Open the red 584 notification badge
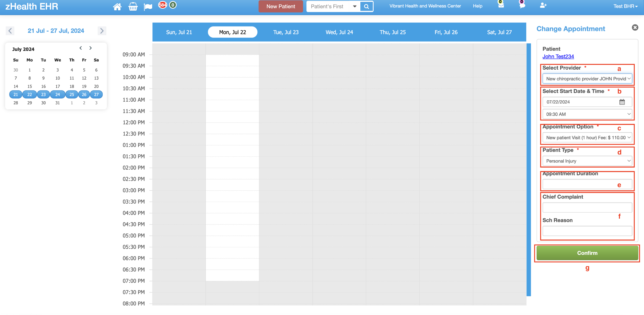The image size is (644, 315). pyautogui.click(x=162, y=5)
